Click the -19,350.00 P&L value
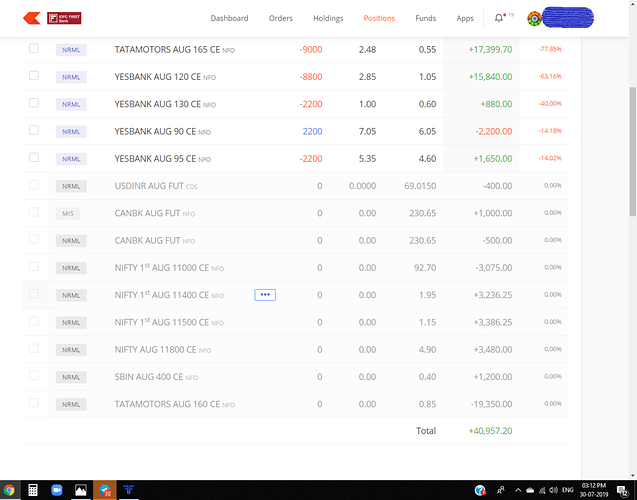Screen dimensions: 637x500 coord(492,404)
